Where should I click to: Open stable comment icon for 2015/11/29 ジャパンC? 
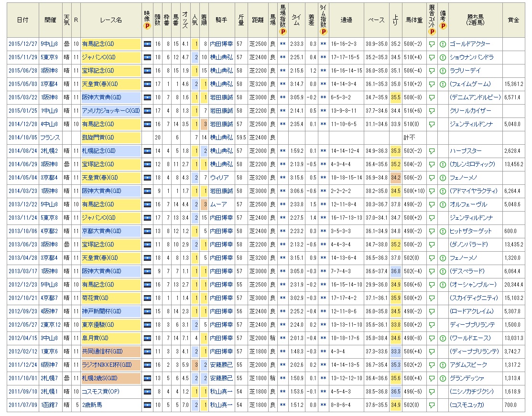(x=432, y=57)
